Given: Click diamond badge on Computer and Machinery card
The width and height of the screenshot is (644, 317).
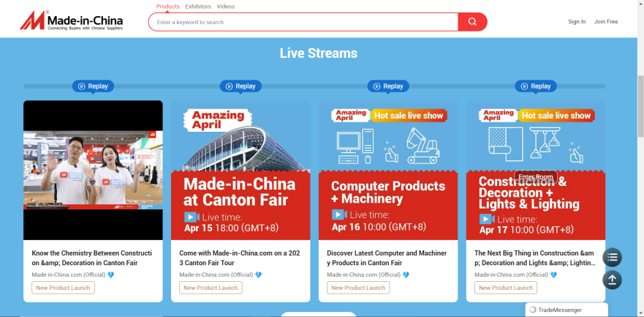Looking at the screenshot, I should tap(406, 275).
